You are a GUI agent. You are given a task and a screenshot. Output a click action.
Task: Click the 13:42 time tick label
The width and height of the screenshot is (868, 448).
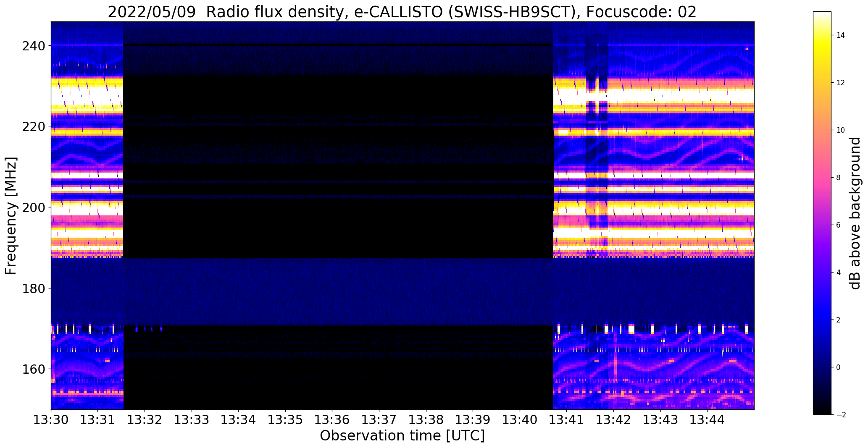coord(614,419)
